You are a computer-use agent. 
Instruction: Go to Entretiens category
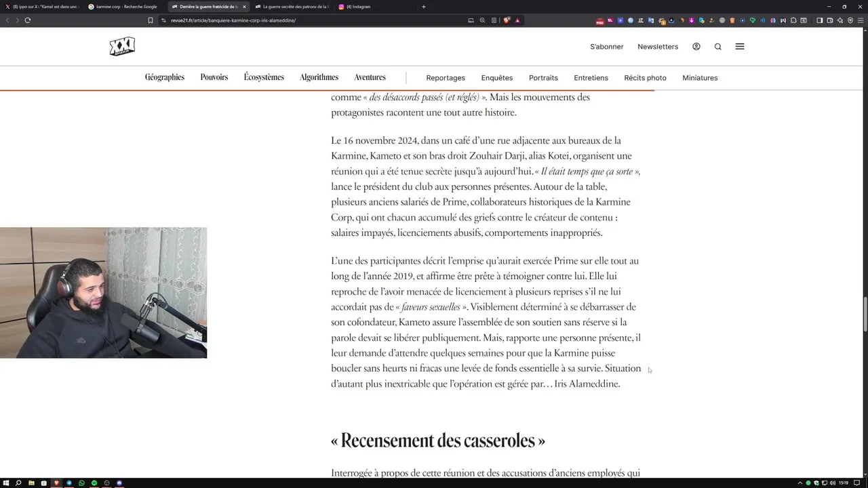[591, 78]
